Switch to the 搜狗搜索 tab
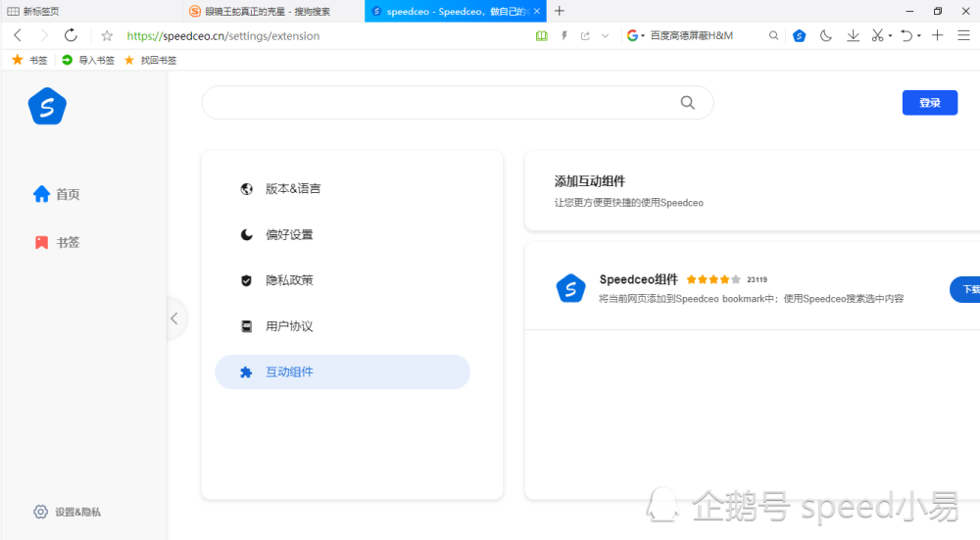This screenshot has height=540, width=980. [273, 11]
